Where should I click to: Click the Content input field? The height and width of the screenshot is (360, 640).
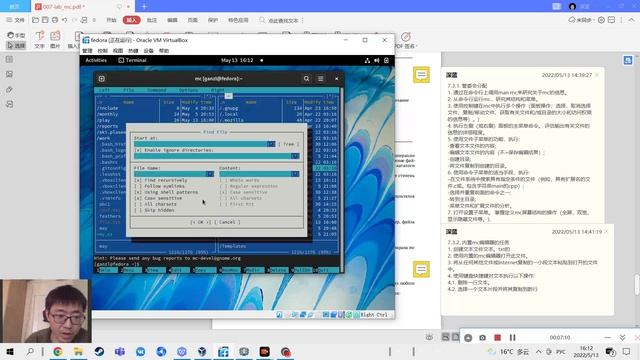255,174
